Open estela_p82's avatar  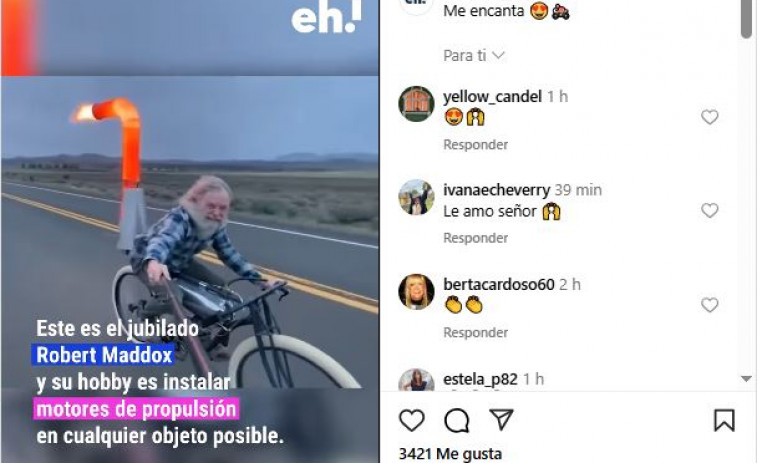point(416,380)
